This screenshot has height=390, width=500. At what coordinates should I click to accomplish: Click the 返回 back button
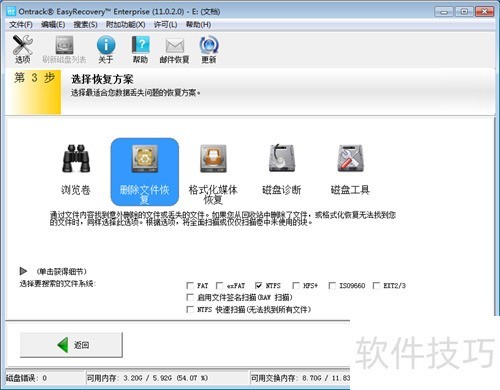coord(71,345)
